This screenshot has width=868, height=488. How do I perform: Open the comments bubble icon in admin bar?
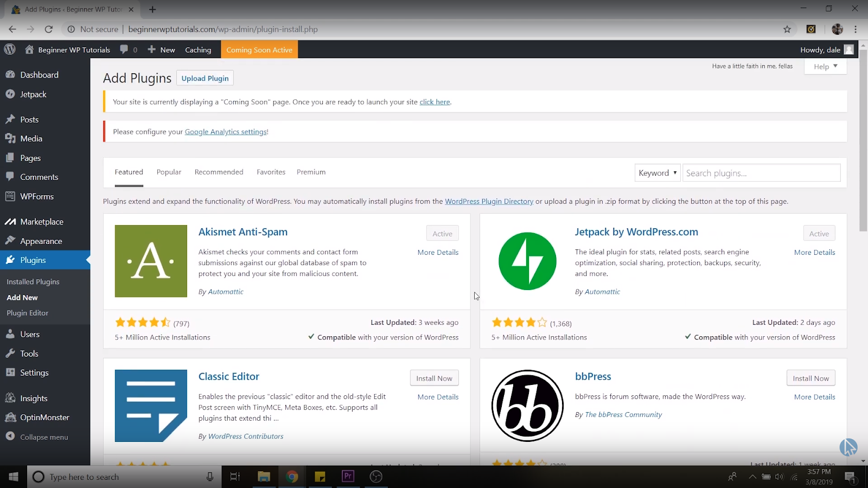[x=124, y=49]
